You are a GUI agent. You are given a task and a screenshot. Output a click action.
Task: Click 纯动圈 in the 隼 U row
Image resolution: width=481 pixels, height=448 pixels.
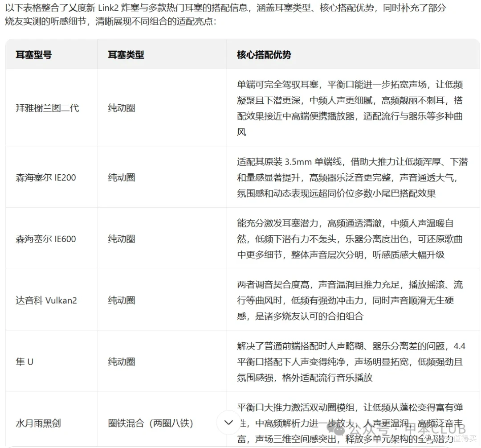(x=122, y=362)
